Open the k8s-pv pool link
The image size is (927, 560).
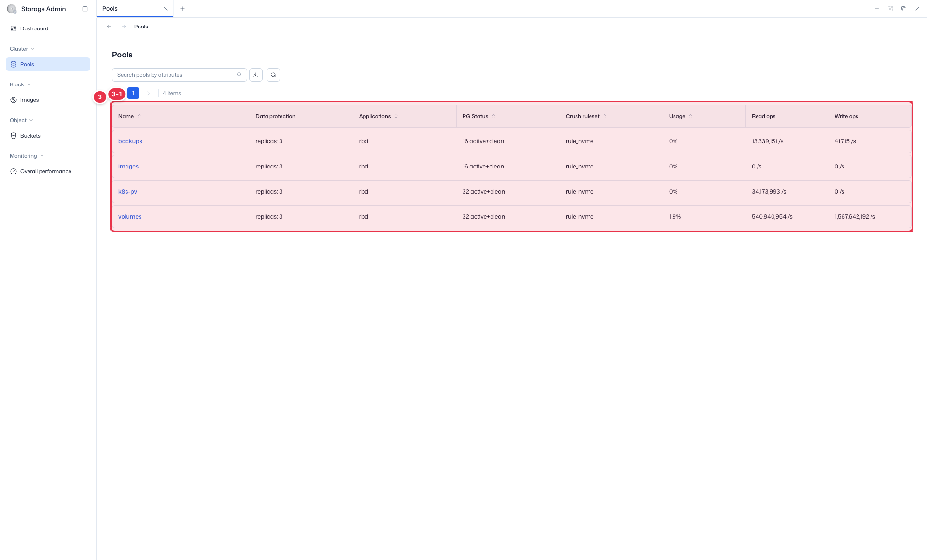[127, 192]
